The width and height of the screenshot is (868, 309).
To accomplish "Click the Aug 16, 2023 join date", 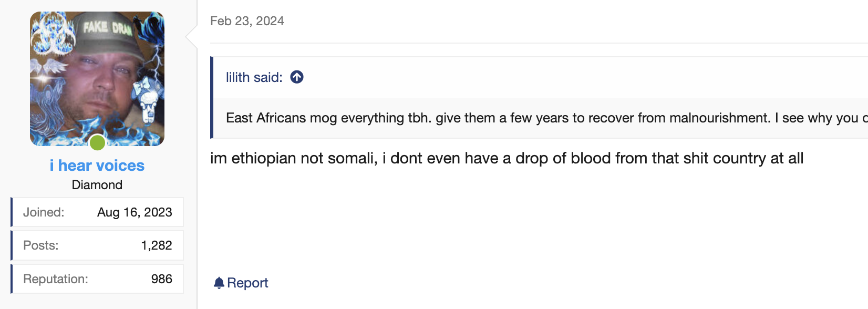I will 135,212.
